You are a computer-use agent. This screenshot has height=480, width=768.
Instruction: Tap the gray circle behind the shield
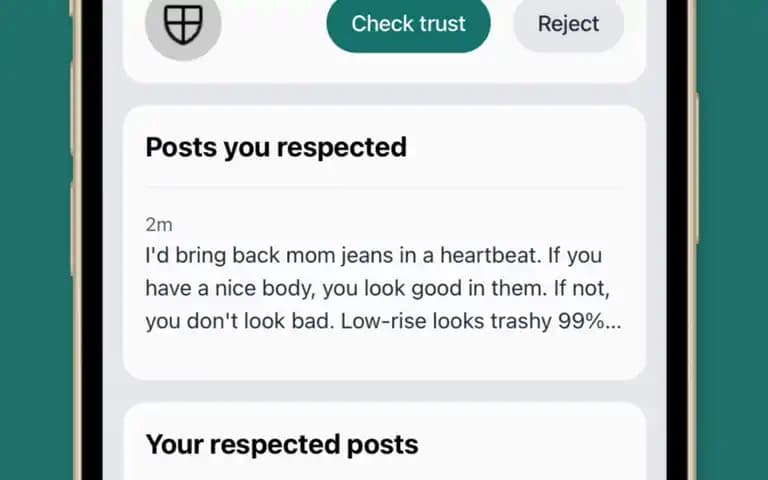point(183,25)
